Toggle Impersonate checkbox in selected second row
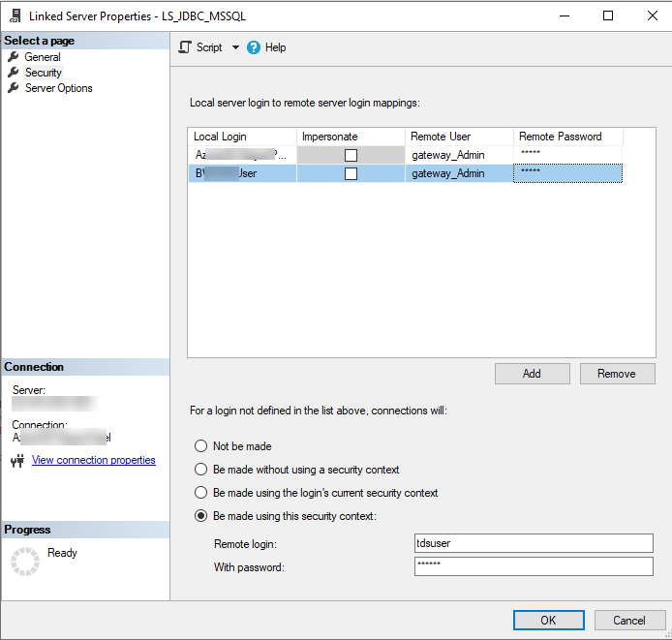This screenshot has width=672, height=640. point(351,173)
